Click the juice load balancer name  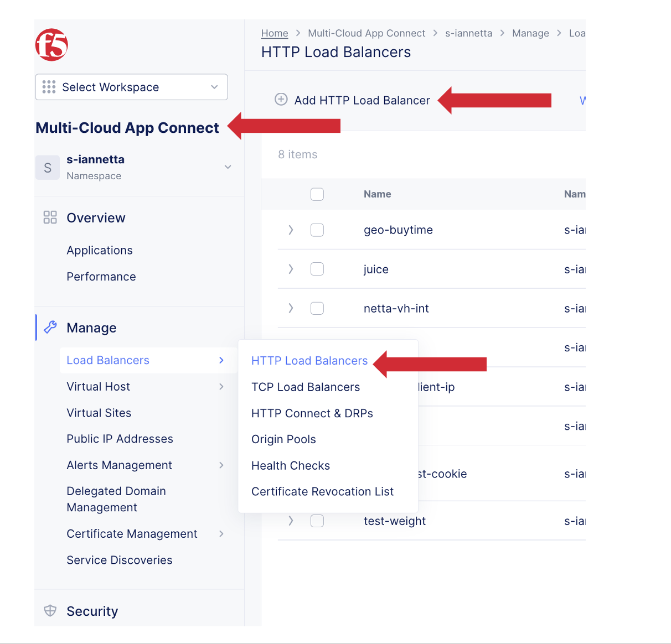point(376,269)
